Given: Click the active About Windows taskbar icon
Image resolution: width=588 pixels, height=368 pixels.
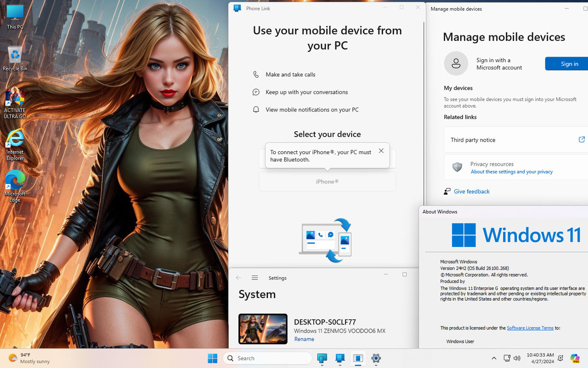Looking at the screenshot, I should (358, 358).
